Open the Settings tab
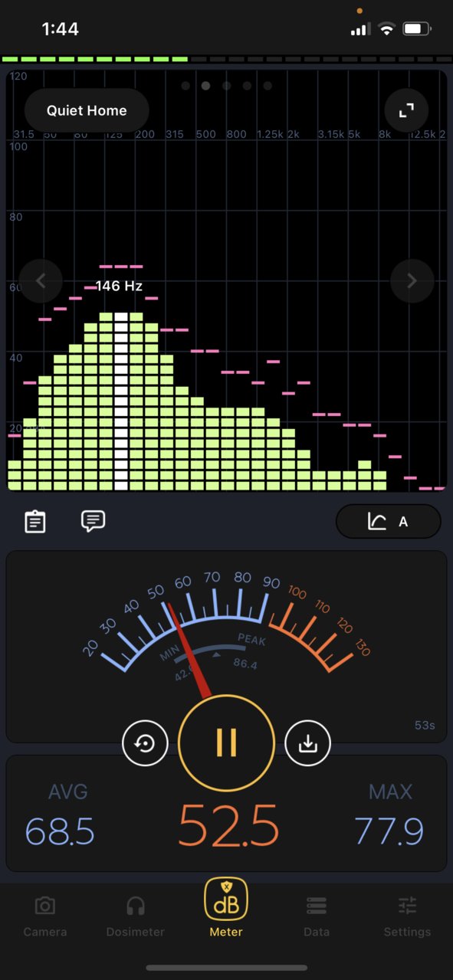 point(407,916)
